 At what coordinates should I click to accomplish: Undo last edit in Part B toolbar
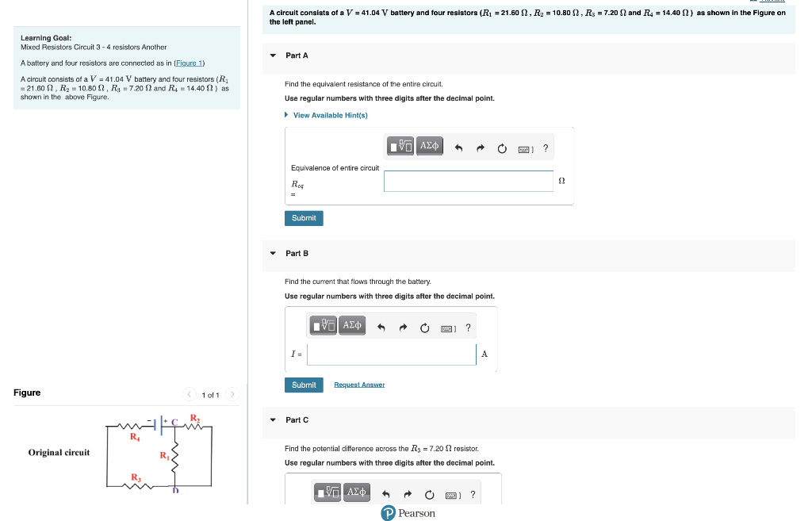381,328
